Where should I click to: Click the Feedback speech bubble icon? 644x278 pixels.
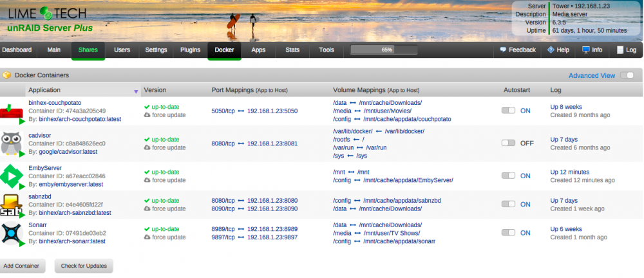click(503, 50)
